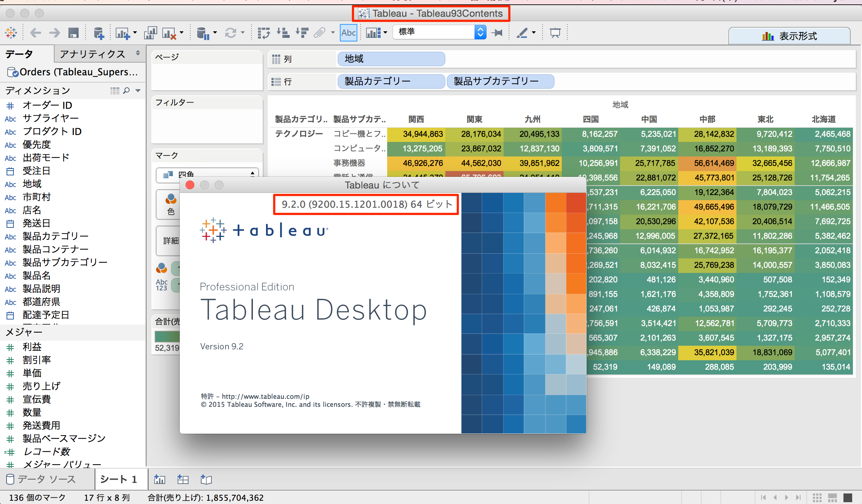862x504 pixels.
Task: Create a new worksheet
Action: [160, 480]
